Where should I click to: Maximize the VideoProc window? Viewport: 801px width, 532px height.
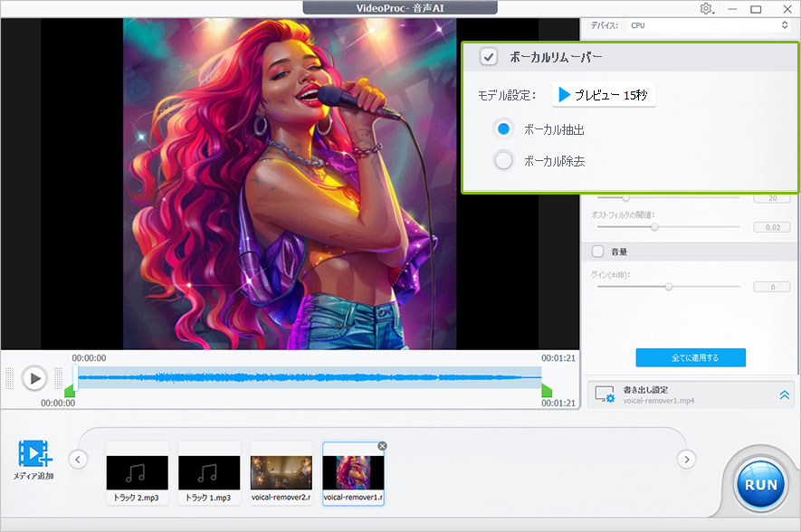[x=756, y=9]
